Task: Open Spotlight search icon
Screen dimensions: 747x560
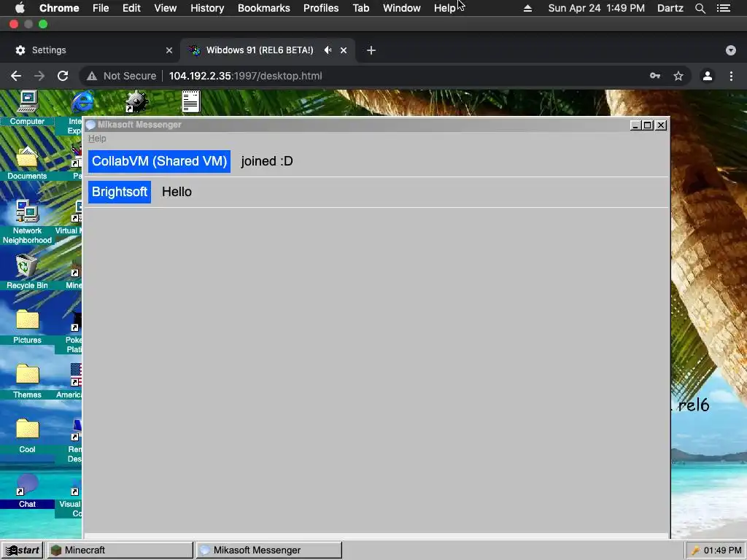Action: [x=700, y=8]
